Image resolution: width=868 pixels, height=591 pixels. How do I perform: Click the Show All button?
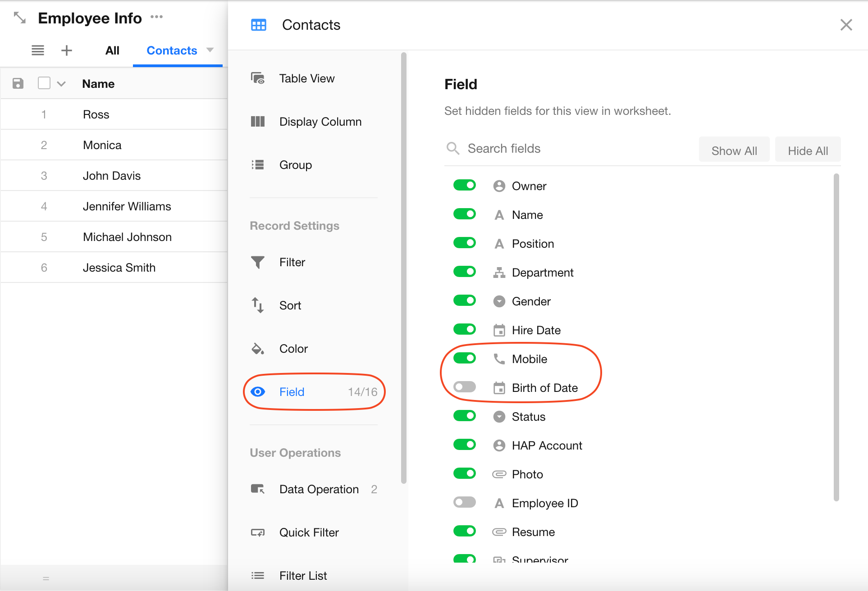pos(734,150)
